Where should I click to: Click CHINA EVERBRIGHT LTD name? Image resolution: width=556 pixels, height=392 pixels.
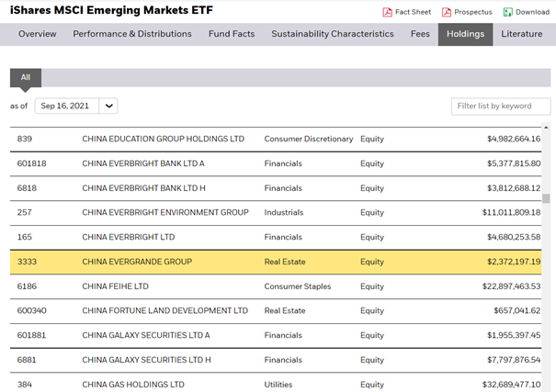(x=129, y=237)
